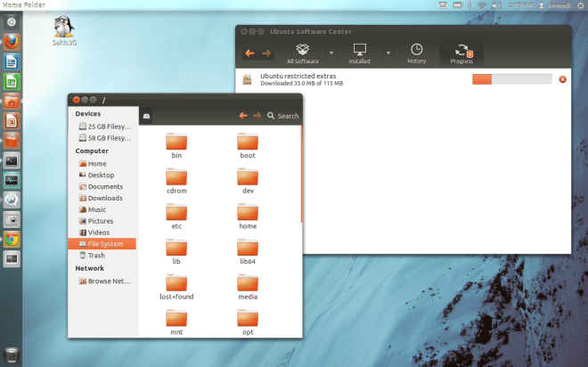The width and height of the screenshot is (588, 367).
Task: Select the media folder
Action: click(x=248, y=287)
